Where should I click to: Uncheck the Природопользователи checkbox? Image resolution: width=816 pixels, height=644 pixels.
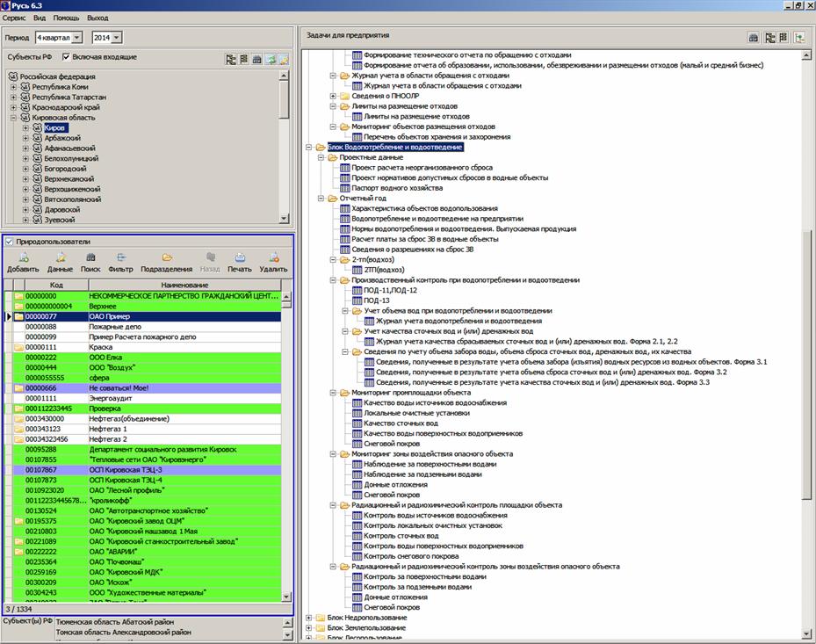pyautogui.click(x=10, y=242)
